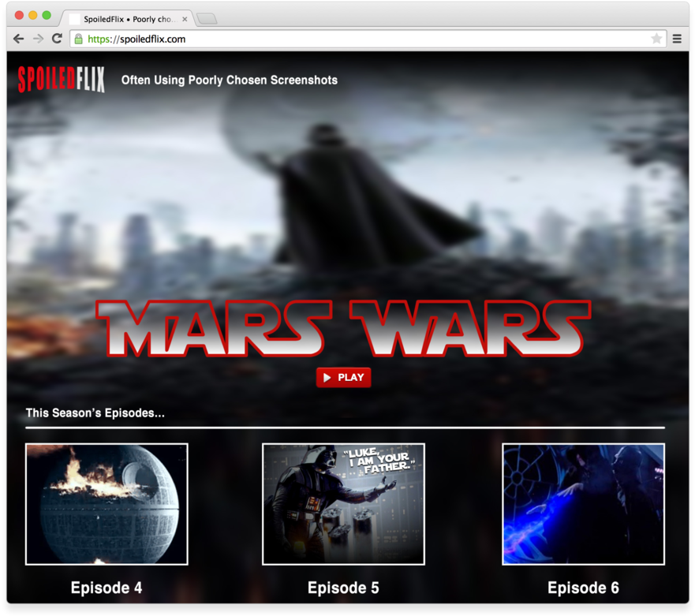
Task: Open the Episode 5 Darth Vader thumbnail
Action: click(x=343, y=504)
